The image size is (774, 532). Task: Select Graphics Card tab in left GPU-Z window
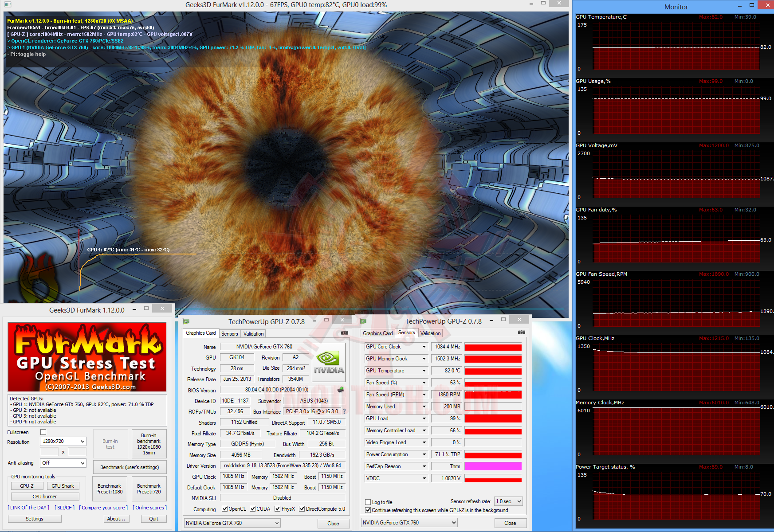click(x=201, y=333)
